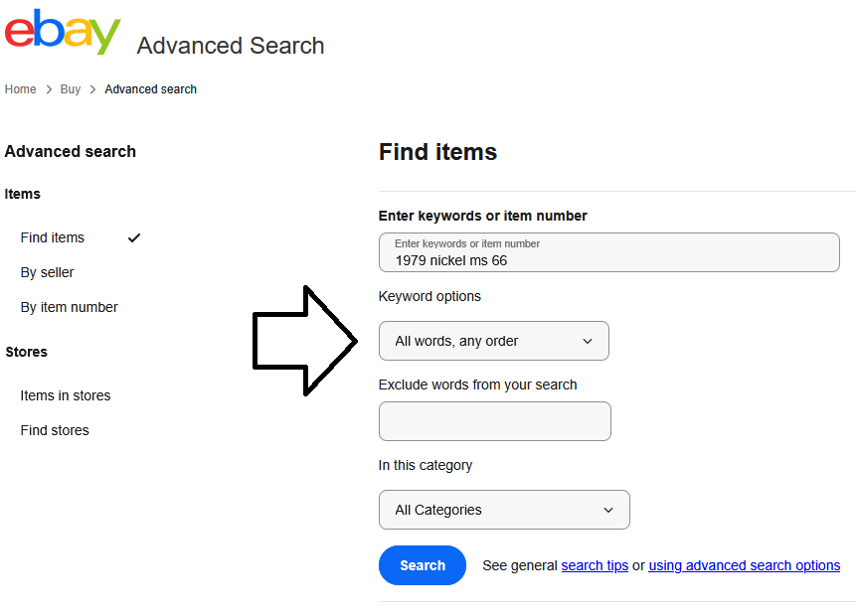The image size is (856, 616).
Task: Click the chevron arrow after Home breadcrumb
Action: click(x=49, y=89)
